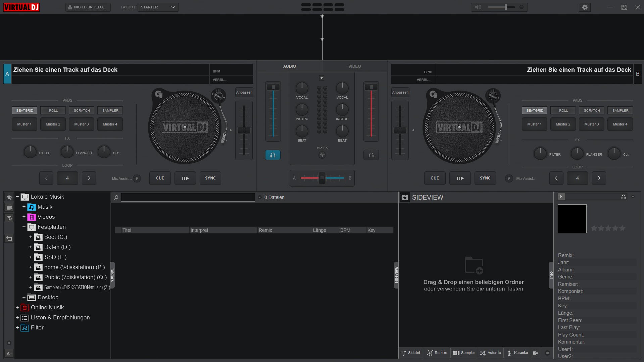Toggle headphone cue for deck B
Viewport: 644px width, 362px height.
[371, 155]
